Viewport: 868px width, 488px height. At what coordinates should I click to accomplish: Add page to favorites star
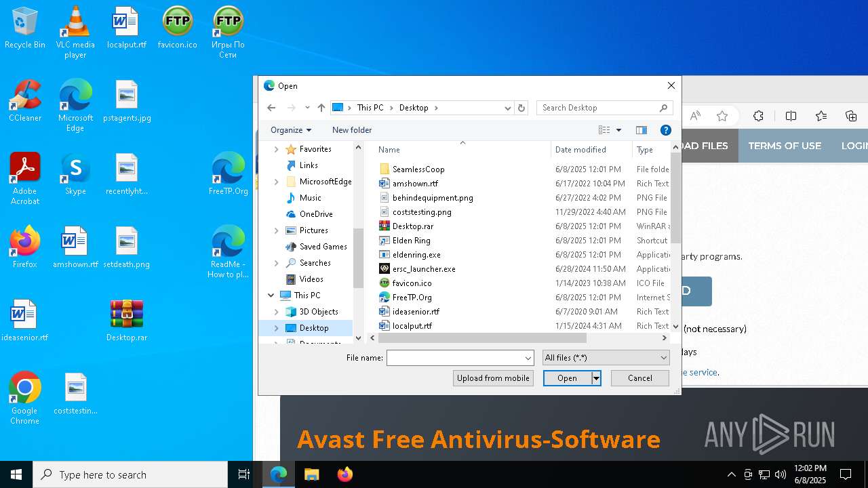click(722, 116)
